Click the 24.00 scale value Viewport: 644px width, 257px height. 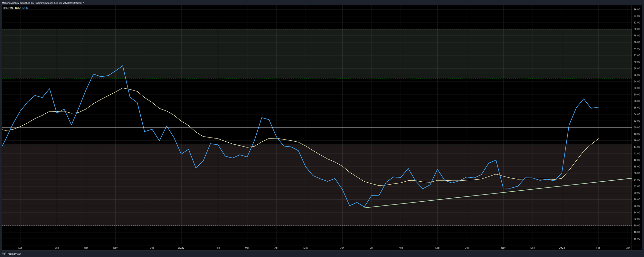pos(637,213)
